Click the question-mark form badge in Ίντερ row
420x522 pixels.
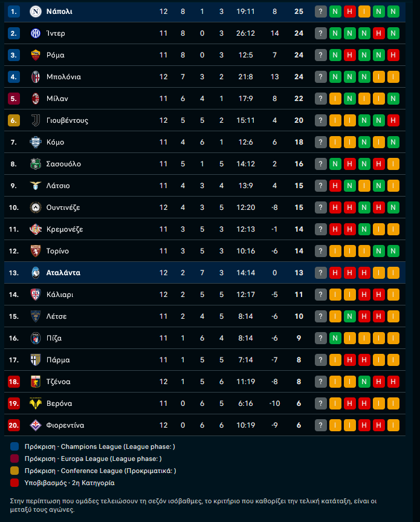click(321, 33)
